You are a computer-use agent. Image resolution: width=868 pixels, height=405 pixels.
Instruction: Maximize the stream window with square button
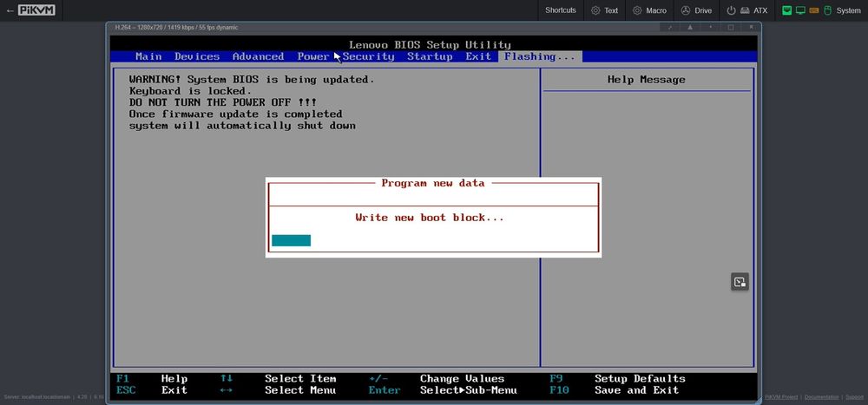731,27
